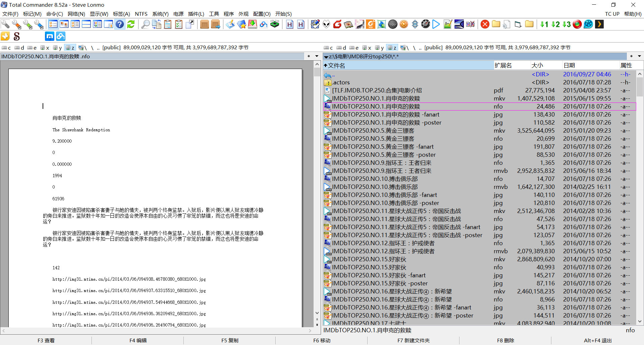The height and width of the screenshot is (345, 644).
Task: Launch the white fox-mask foobar icon
Action: tap(326, 24)
